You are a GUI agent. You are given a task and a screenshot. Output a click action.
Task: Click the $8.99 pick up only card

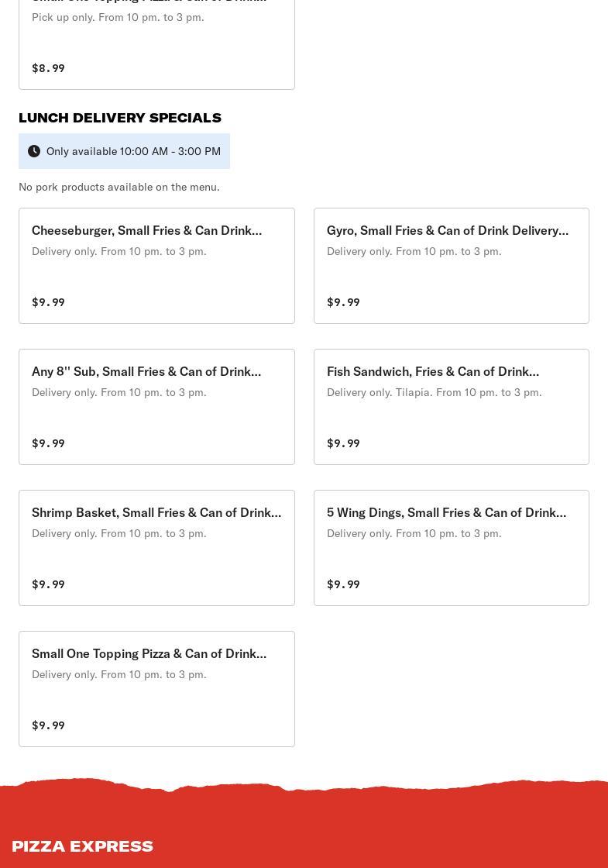click(x=156, y=46)
